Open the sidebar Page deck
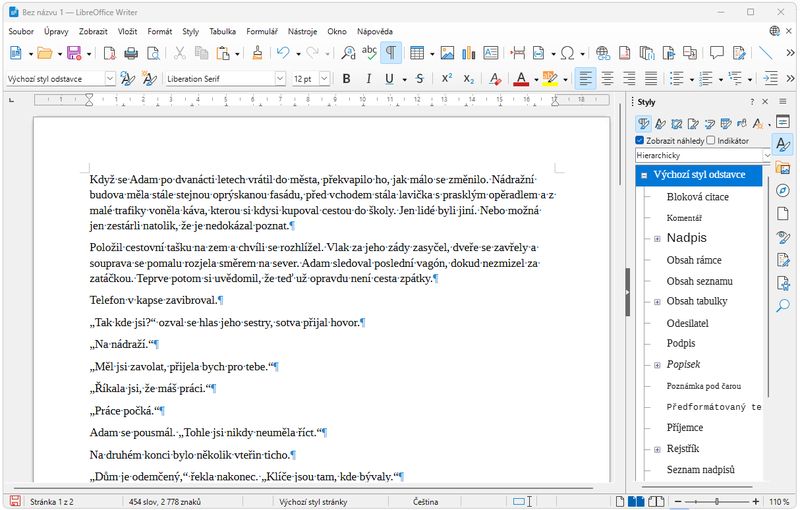Image resolution: width=800 pixels, height=510 pixels. coord(783,213)
